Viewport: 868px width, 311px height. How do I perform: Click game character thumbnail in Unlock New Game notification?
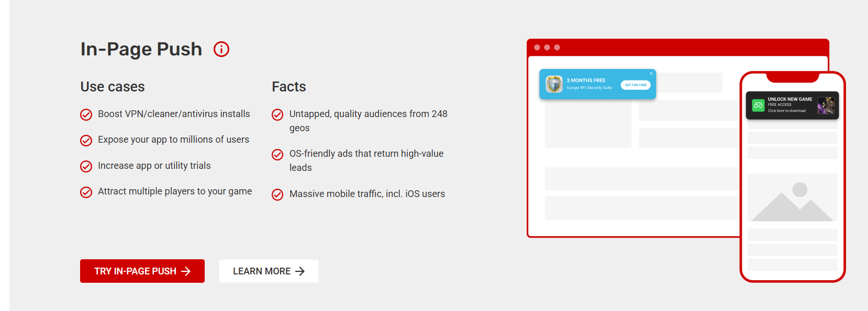tap(826, 105)
